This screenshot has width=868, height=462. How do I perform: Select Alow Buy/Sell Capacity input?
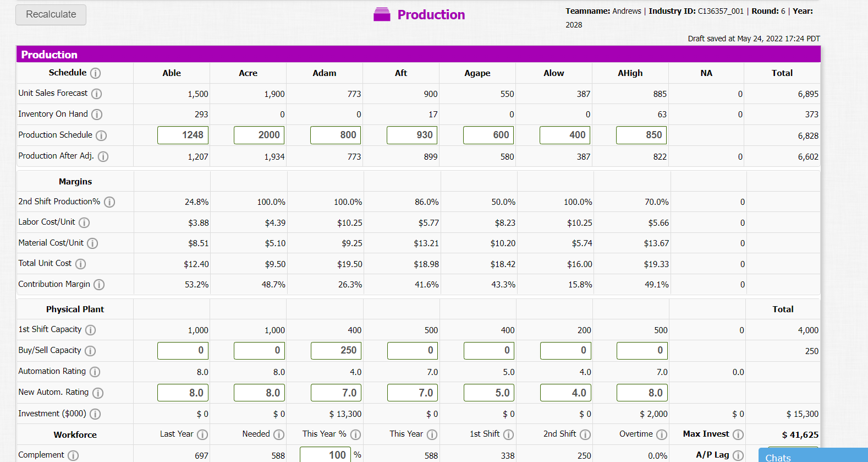pyautogui.click(x=565, y=351)
